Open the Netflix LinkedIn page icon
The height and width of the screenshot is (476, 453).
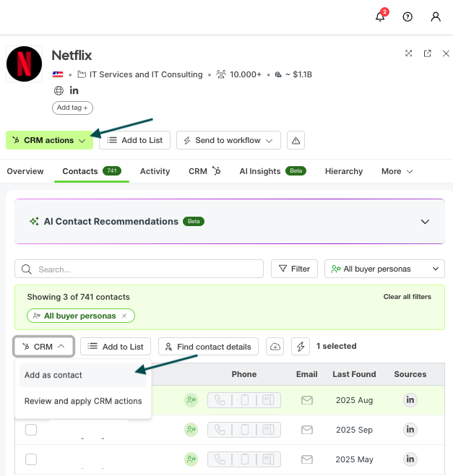74,90
